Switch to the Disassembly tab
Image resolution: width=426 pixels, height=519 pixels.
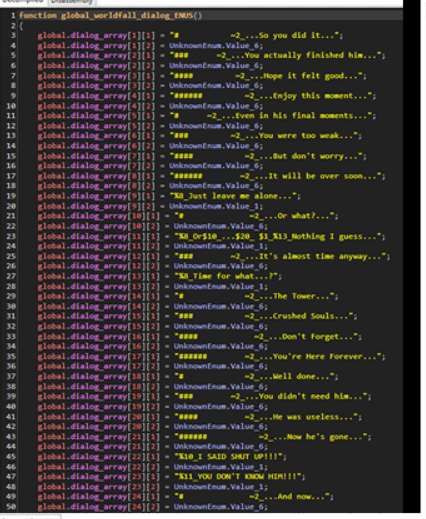[x=72, y=2]
